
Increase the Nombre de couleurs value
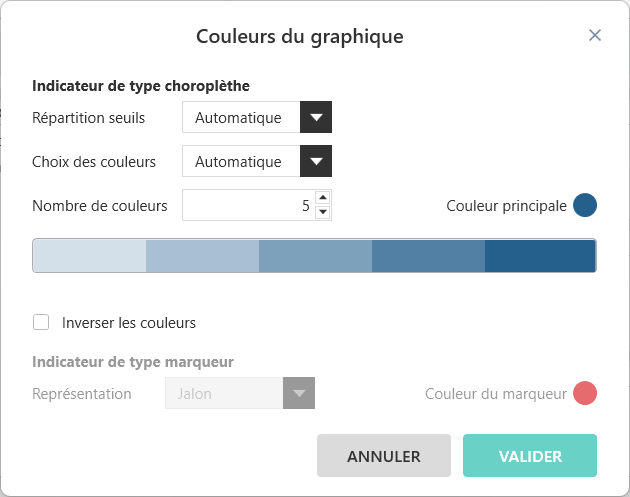click(x=322, y=198)
